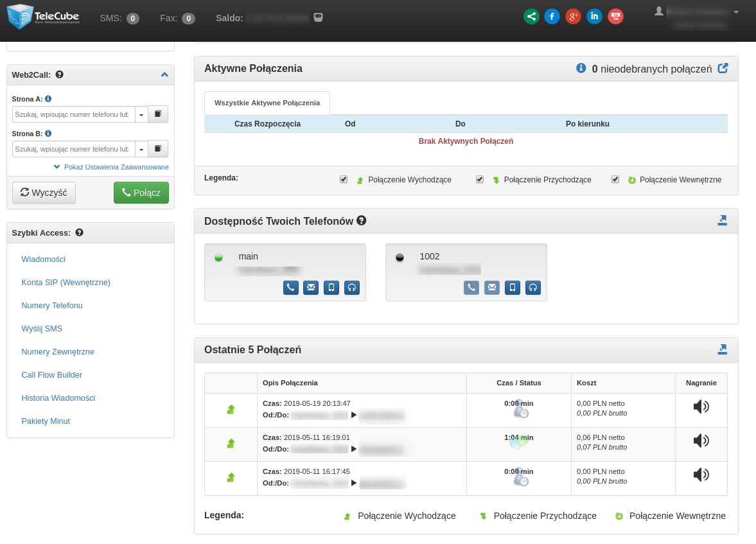Open Strona A dropdown arrow
This screenshot has height=544, width=756.
(141, 114)
